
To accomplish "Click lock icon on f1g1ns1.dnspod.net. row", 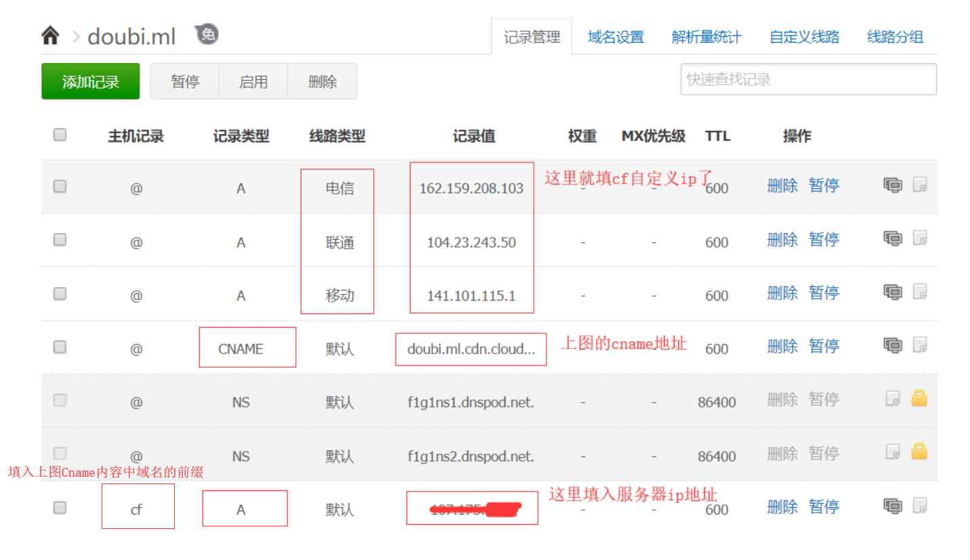I will [x=919, y=397].
